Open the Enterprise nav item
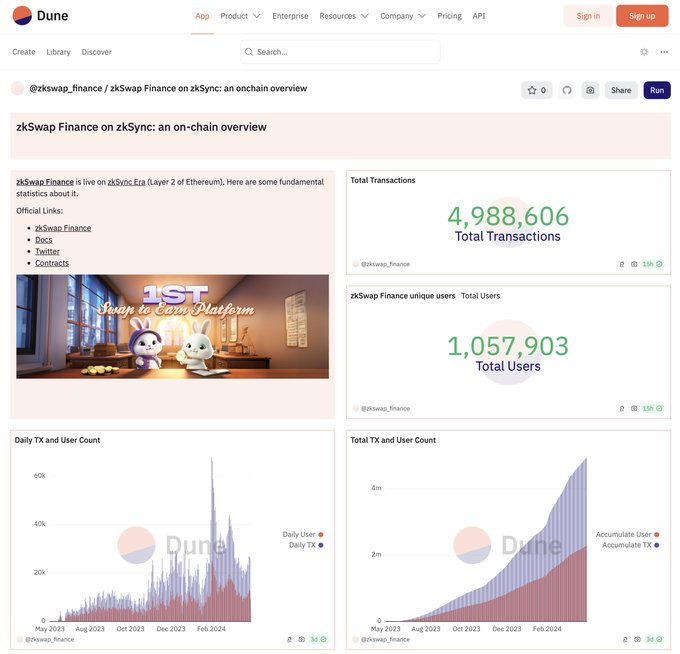 click(290, 16)
